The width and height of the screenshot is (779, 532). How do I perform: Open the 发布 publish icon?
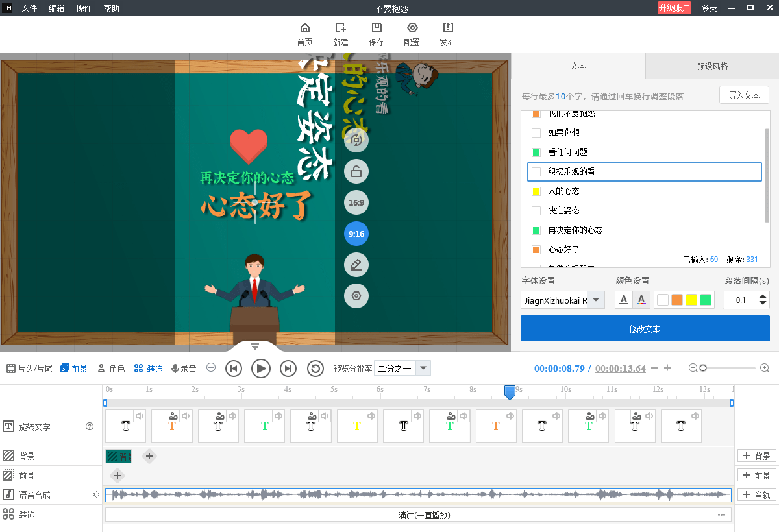(447, 28)
